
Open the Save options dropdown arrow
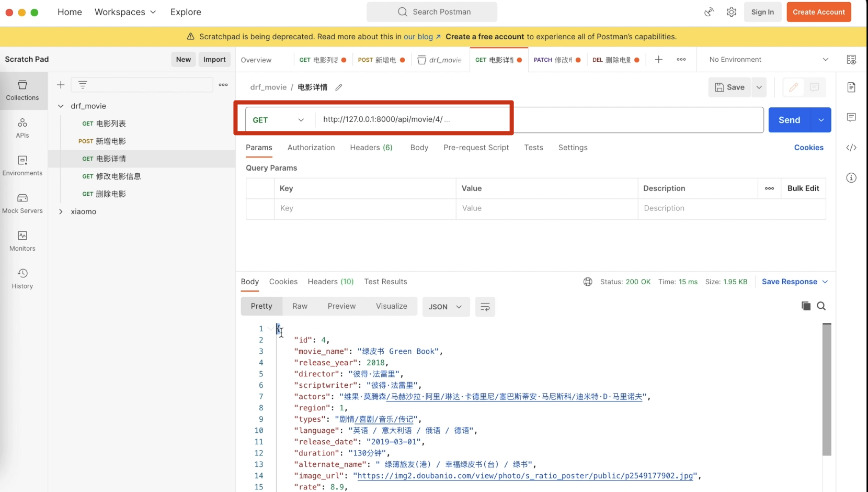pyautogui.click(x=759, y=87)
